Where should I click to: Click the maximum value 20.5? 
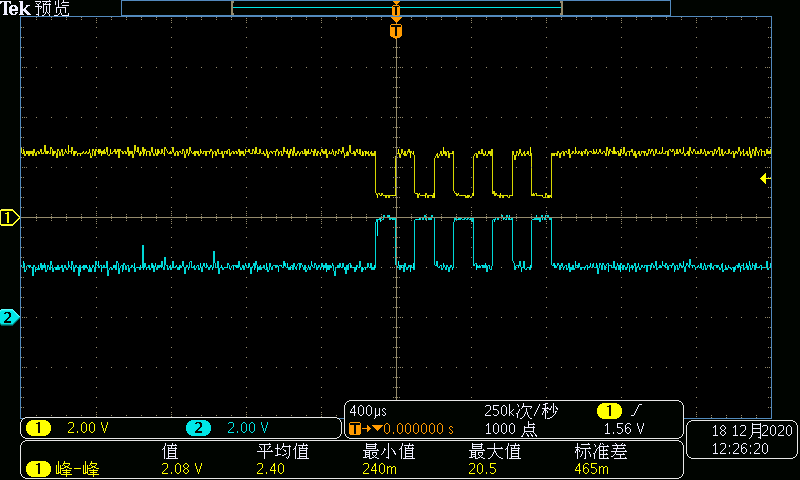(482, 469)
